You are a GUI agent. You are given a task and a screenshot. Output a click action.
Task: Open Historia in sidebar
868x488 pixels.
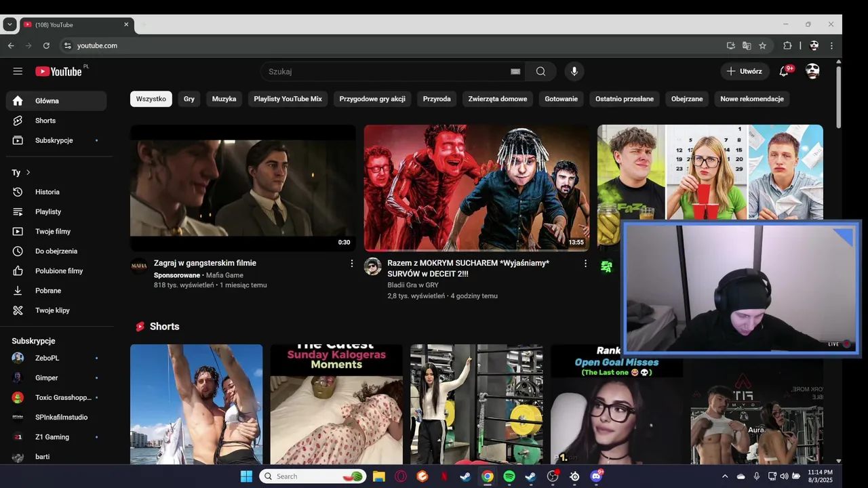(x=56, y=192)
